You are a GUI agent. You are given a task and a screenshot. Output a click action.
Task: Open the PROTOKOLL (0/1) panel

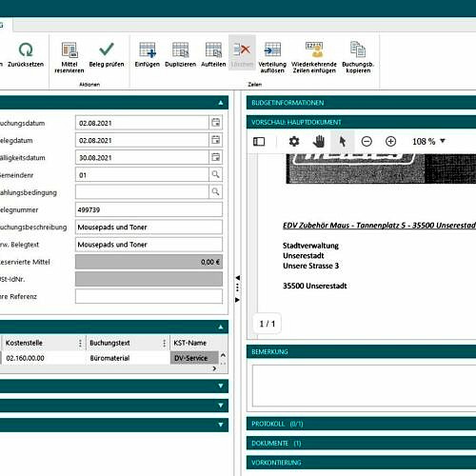coord(361,424)
